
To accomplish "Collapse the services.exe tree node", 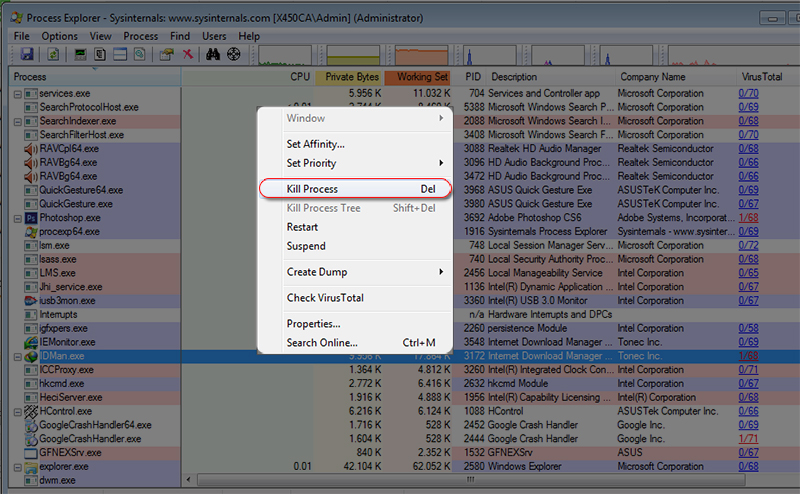I will (17, 94).
